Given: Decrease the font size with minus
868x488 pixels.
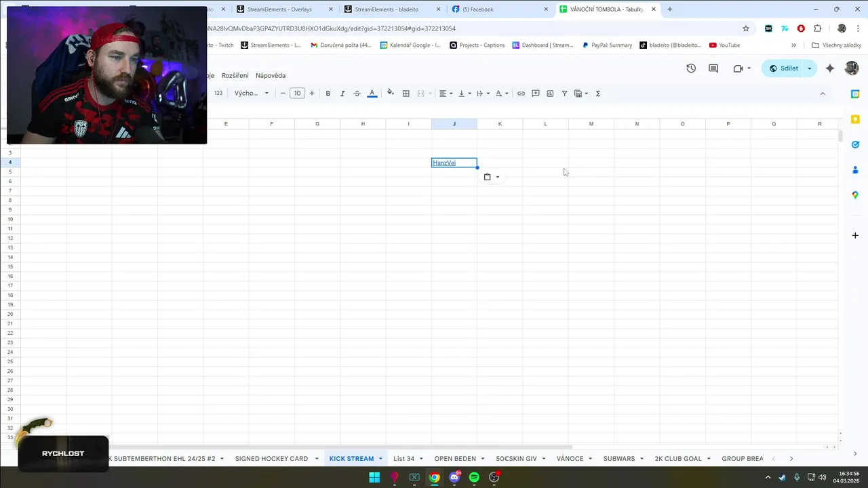Looking at the screenshot, I should [x=283, y=94].
